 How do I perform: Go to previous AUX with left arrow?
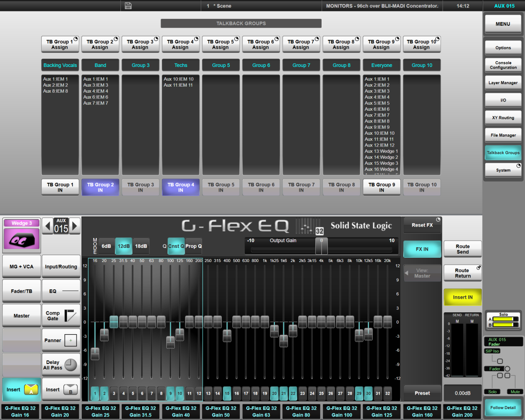[48, 226]
